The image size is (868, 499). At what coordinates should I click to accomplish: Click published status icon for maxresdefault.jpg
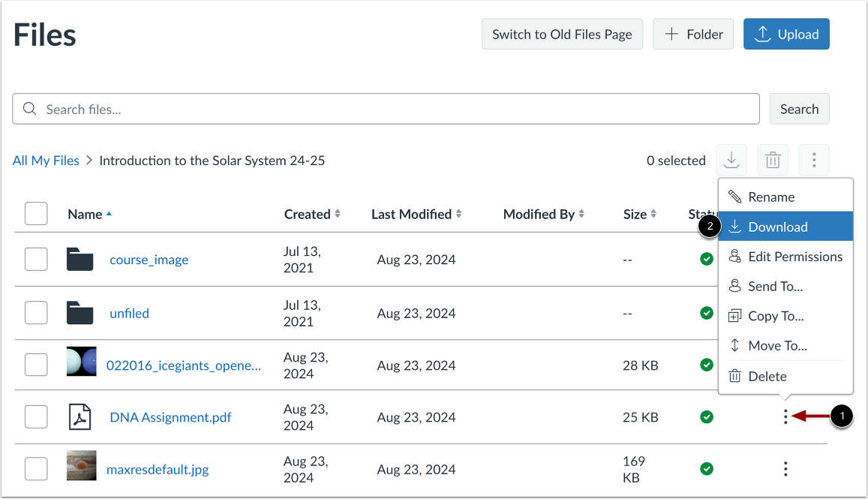coord(706,469)
